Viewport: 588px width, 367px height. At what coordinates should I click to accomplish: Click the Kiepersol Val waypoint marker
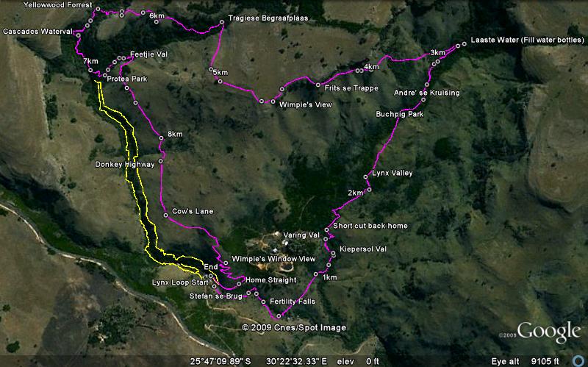[x=334, y=253]
